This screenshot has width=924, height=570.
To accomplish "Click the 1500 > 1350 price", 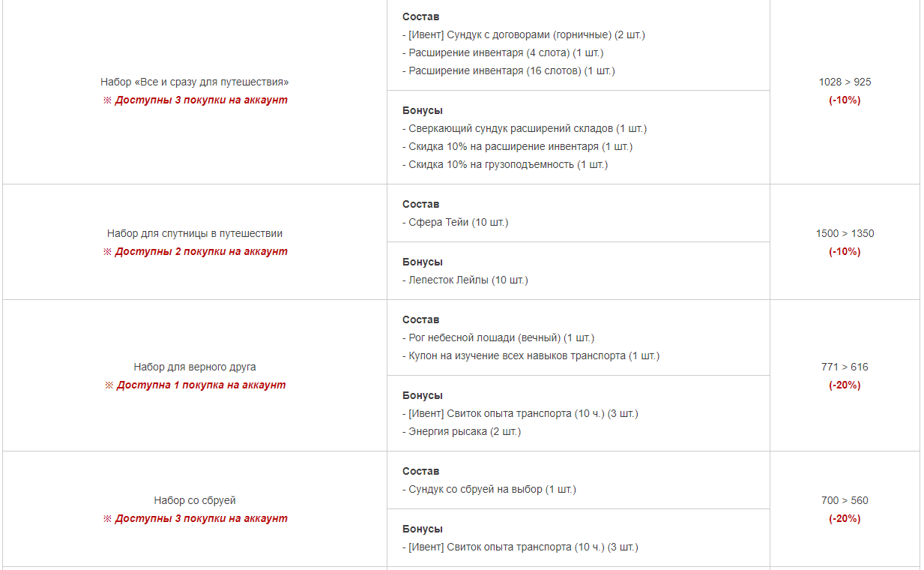I will pos(845,233).
